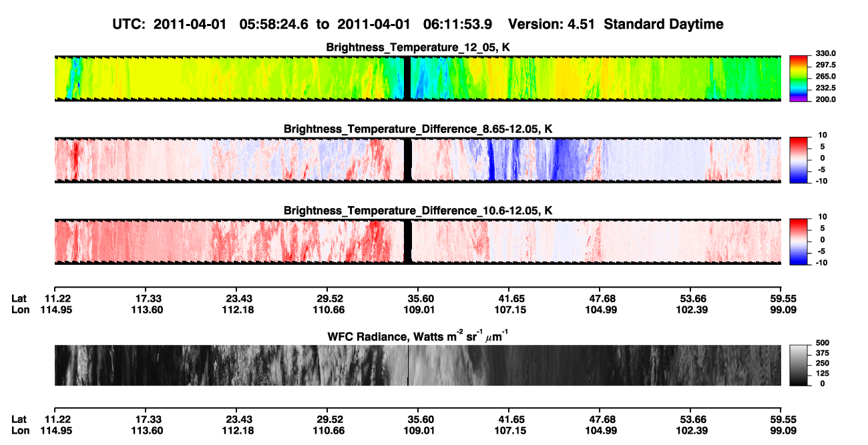Select the 8.65-12.05 difference image strip

(x=418, y=160)
